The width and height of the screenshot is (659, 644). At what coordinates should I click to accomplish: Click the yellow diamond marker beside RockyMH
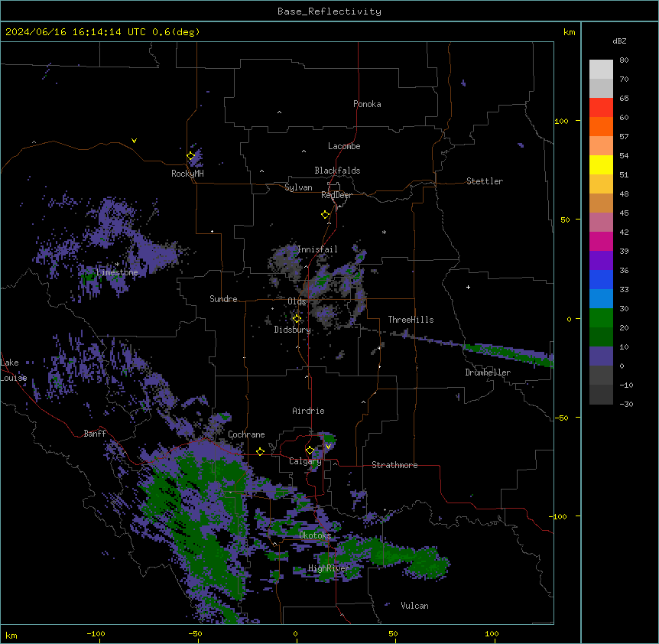click(191, 156)
